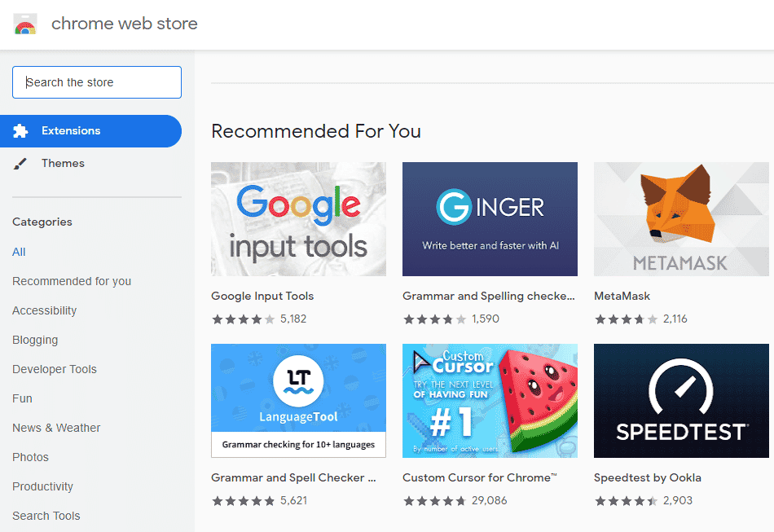The width and height of the screenshot is (774, 532).
Task: Click the Custom Cursor star rating
Action: tap(434, 501)
